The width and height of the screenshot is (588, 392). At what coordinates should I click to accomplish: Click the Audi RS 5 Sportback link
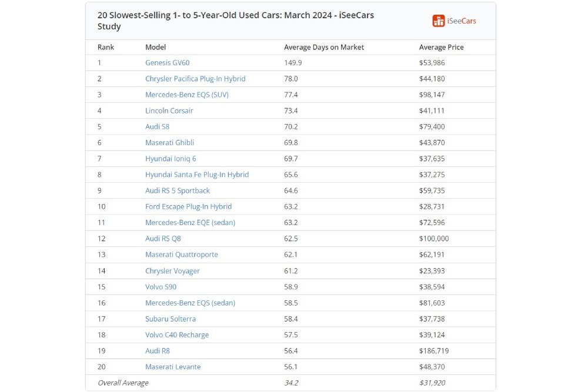tap(178, 190)
